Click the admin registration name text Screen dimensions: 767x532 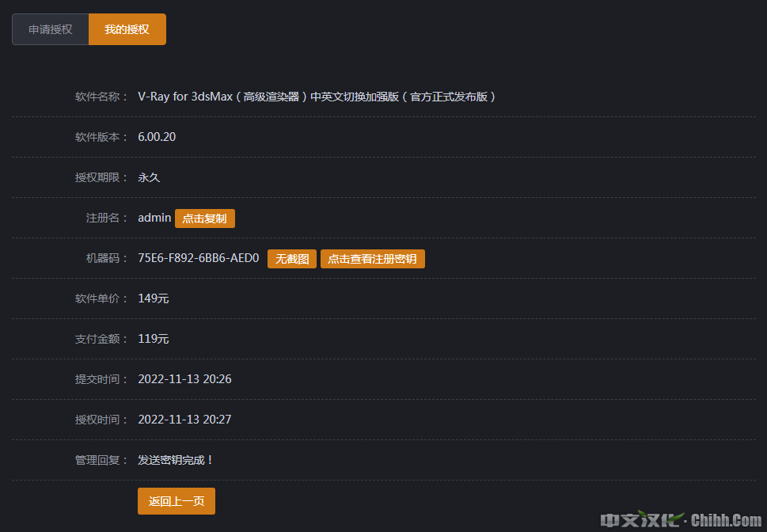pos(154,218)
